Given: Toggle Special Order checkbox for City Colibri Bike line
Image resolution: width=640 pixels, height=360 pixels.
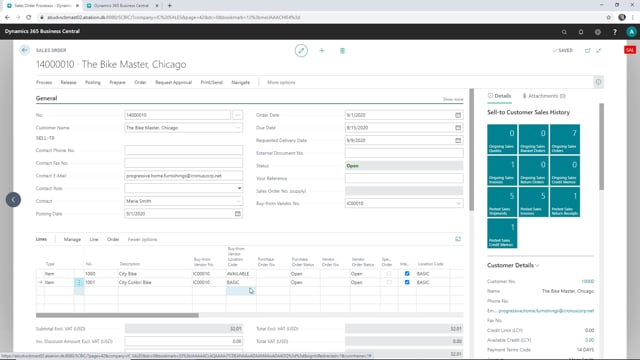Looking at the screenshot, I should (389, 282).
